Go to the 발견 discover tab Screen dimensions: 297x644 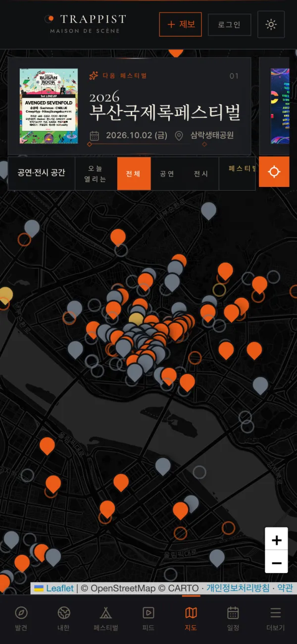coord(21,619)
